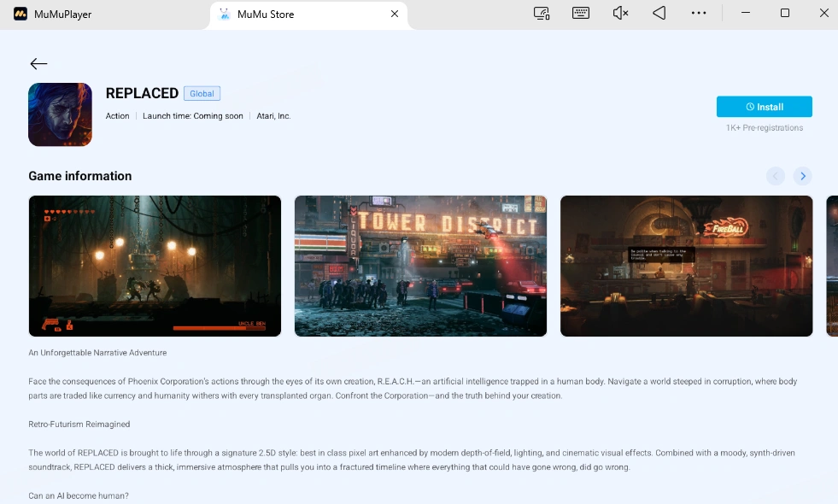Image resolution: width=838 pixels, height=504 pixels.
Task: Close the MuMuPlayer window
Action: point(824,14)
